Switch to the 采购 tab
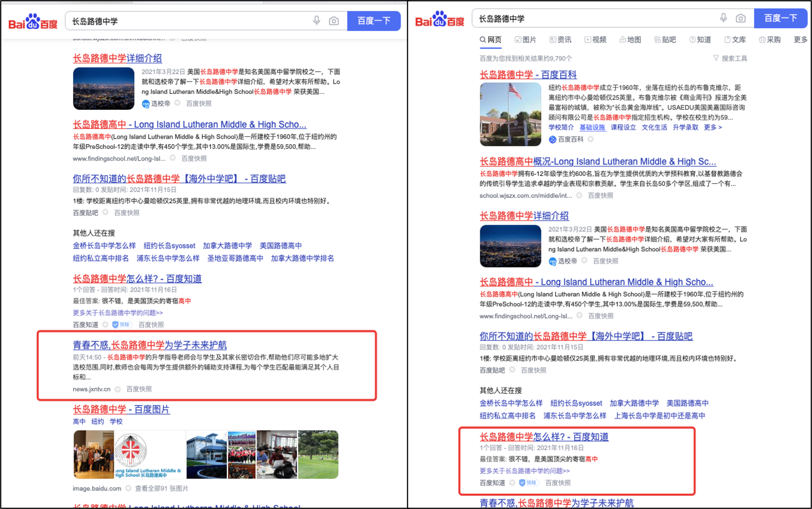Viewport: 812px width, 509px height. [x=770, y=40]
